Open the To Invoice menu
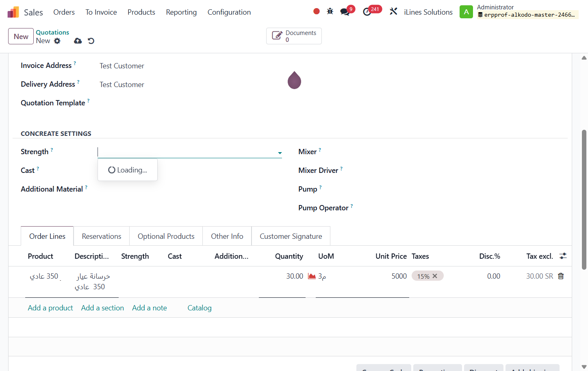 [x=101, y=12]
